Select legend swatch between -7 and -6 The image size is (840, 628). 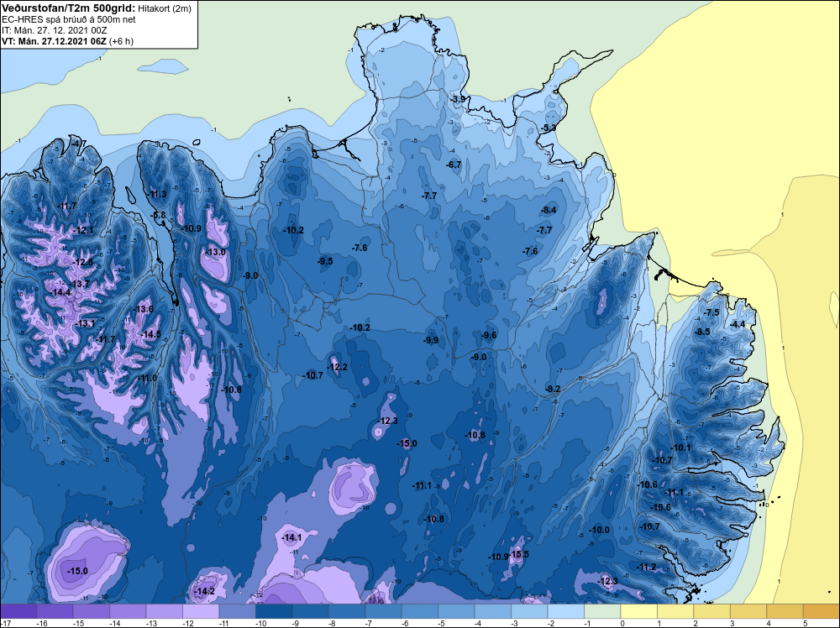coord(383,611)
